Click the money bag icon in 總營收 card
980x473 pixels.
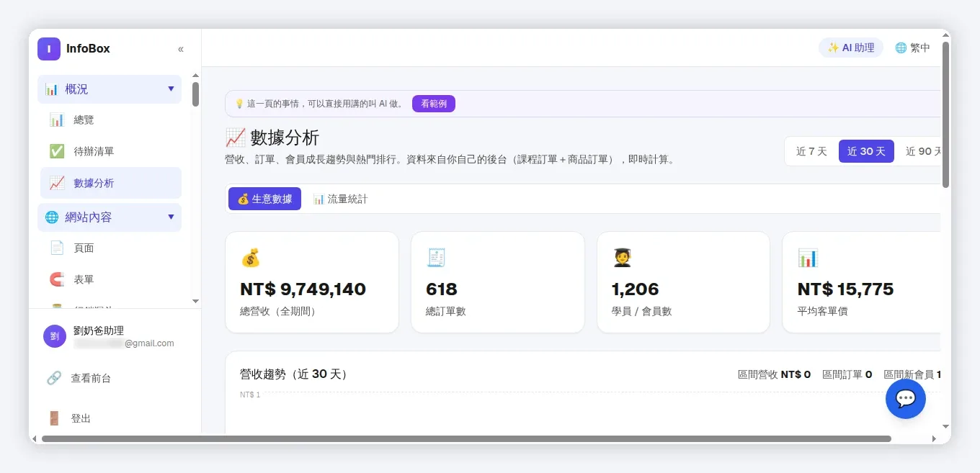pos(250,258)
